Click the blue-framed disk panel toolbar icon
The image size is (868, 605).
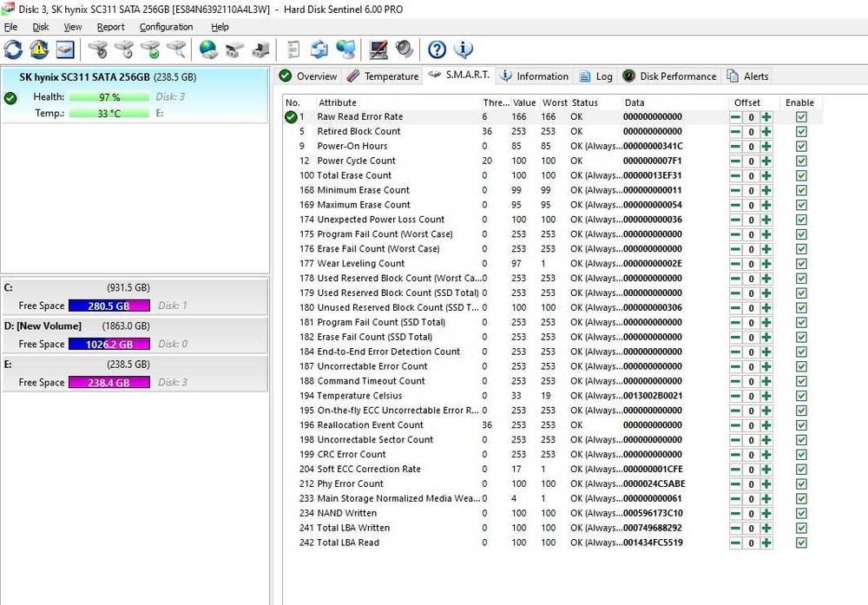click(x=65, y=49)
